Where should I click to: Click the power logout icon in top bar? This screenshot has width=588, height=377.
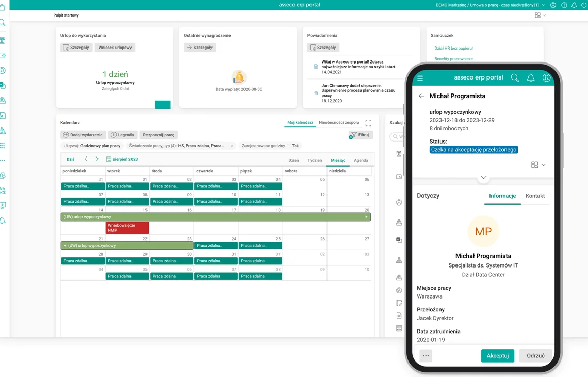pyautogui.click(x=584, y=5)
